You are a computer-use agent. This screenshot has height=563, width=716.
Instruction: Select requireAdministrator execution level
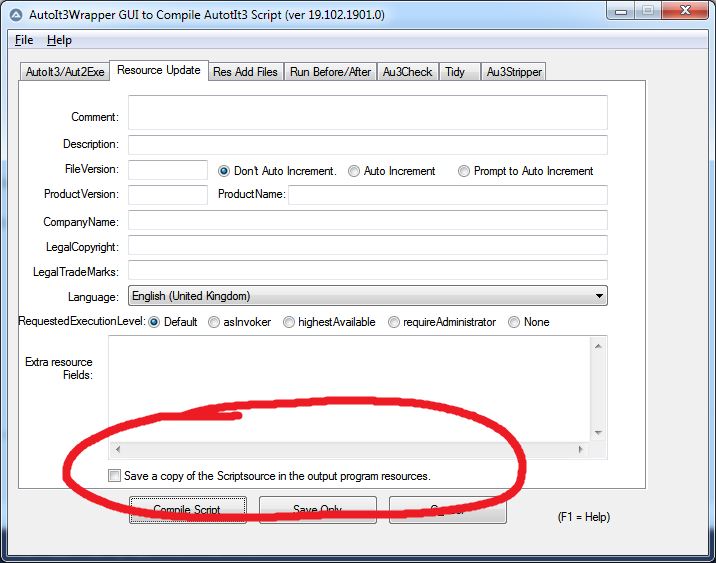click(x=394, y=322)
